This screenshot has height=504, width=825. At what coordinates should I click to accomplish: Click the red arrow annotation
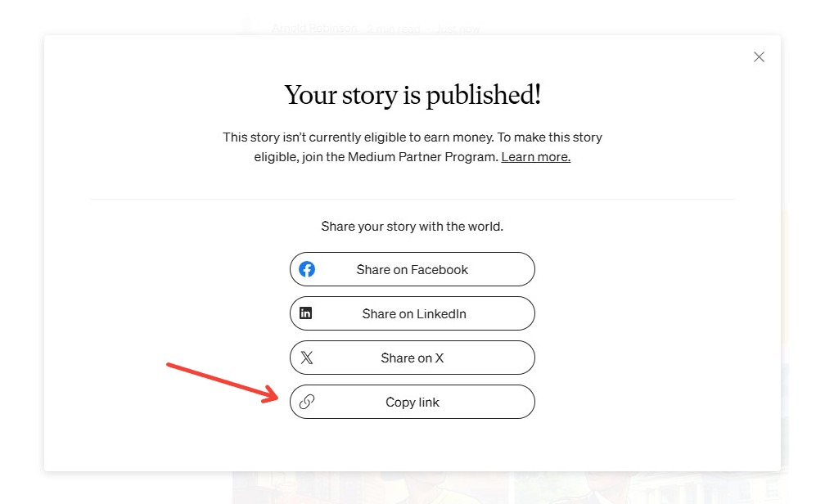click(223, 381)
